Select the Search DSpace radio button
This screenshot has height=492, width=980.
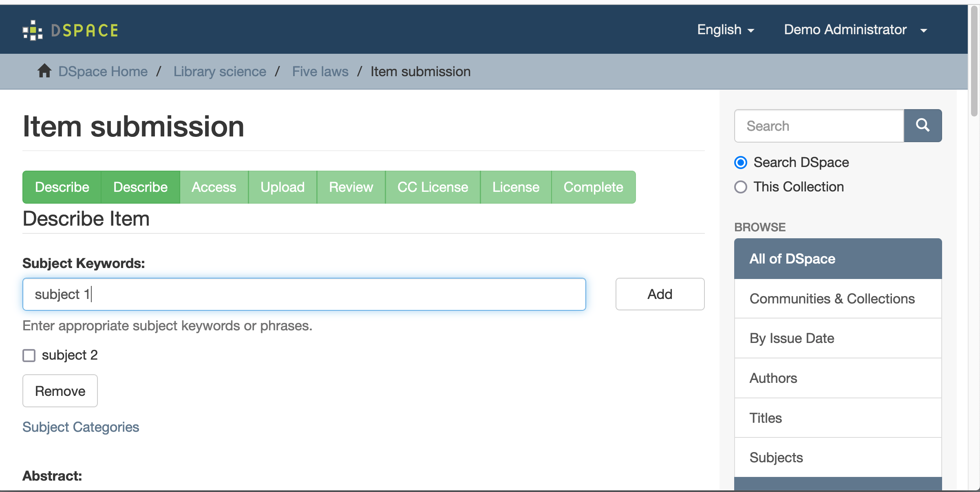point(740,163)
